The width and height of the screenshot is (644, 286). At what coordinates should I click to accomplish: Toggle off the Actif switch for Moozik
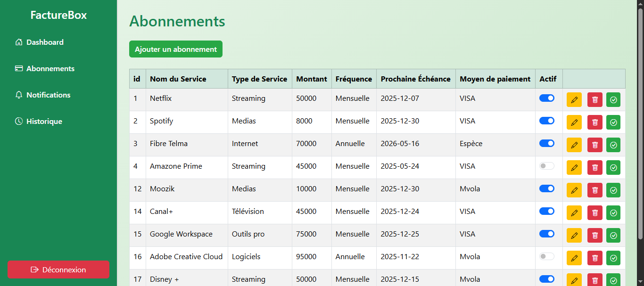(x=547, y=188)
